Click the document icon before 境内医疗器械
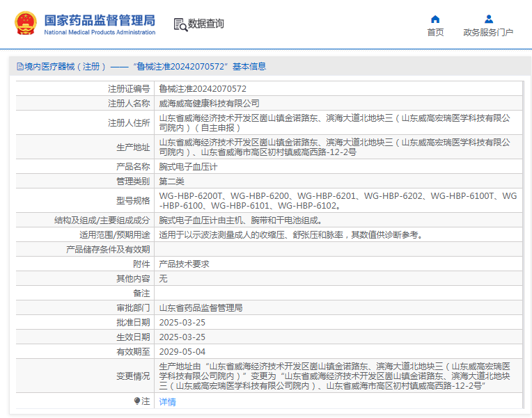Screen dimensions: 532x418 coord(20,67)
